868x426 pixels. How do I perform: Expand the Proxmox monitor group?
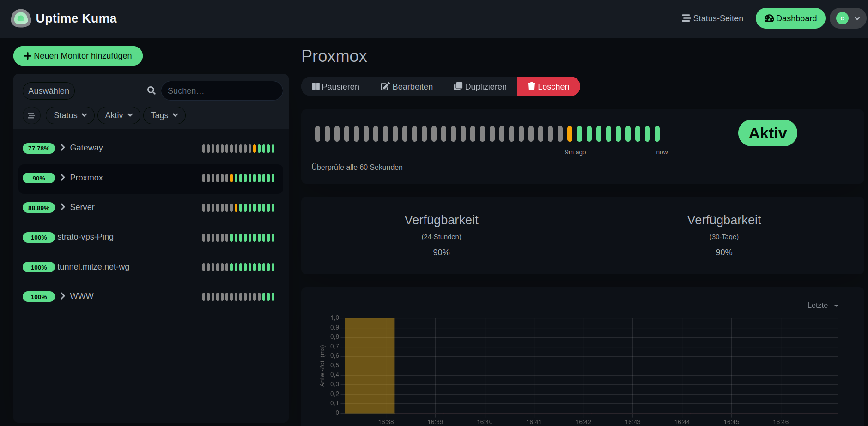tap(62, 178)
